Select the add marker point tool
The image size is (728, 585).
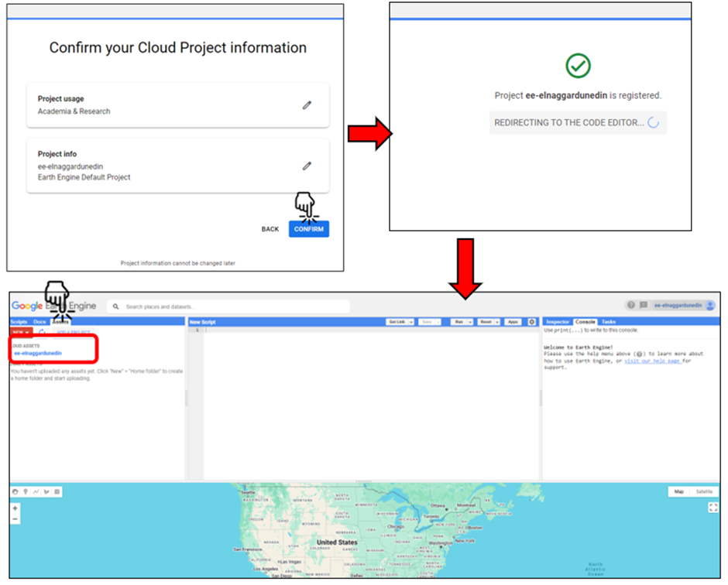[x=26, y=491]
